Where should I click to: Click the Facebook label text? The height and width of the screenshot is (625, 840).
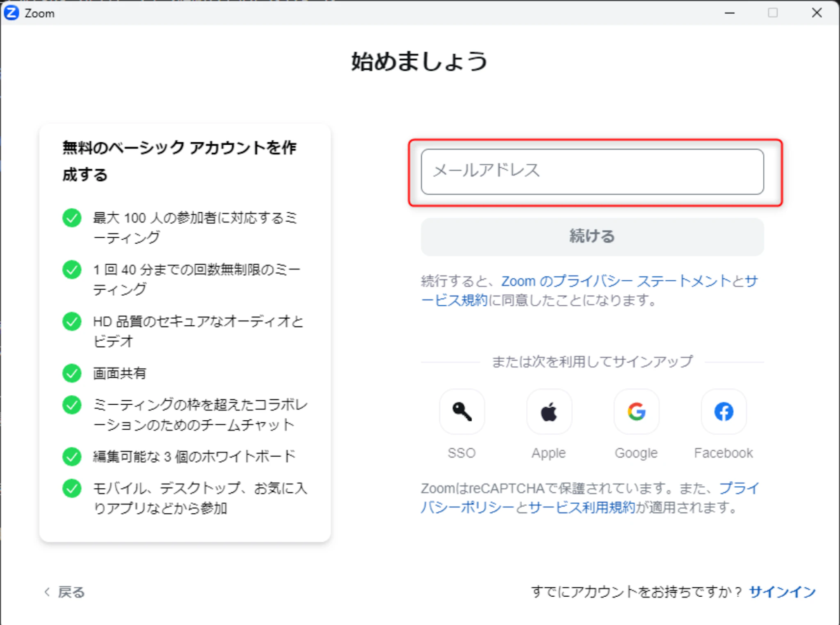(724, 453)
